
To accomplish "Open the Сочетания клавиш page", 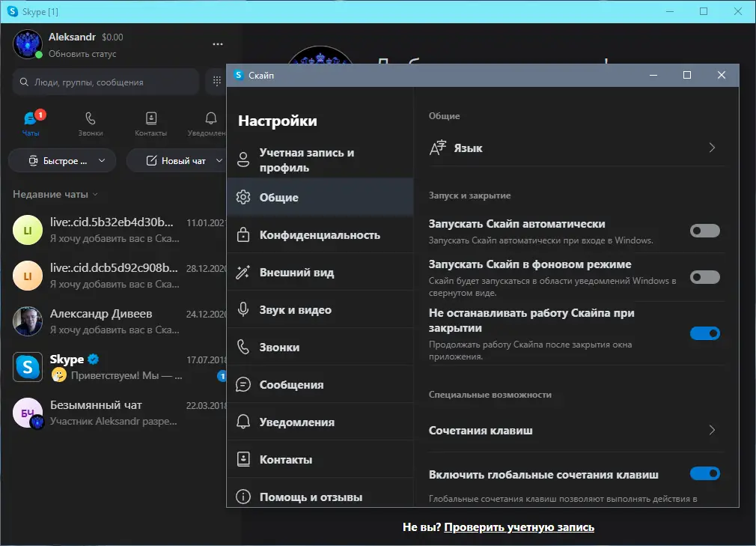I will 575,431.
